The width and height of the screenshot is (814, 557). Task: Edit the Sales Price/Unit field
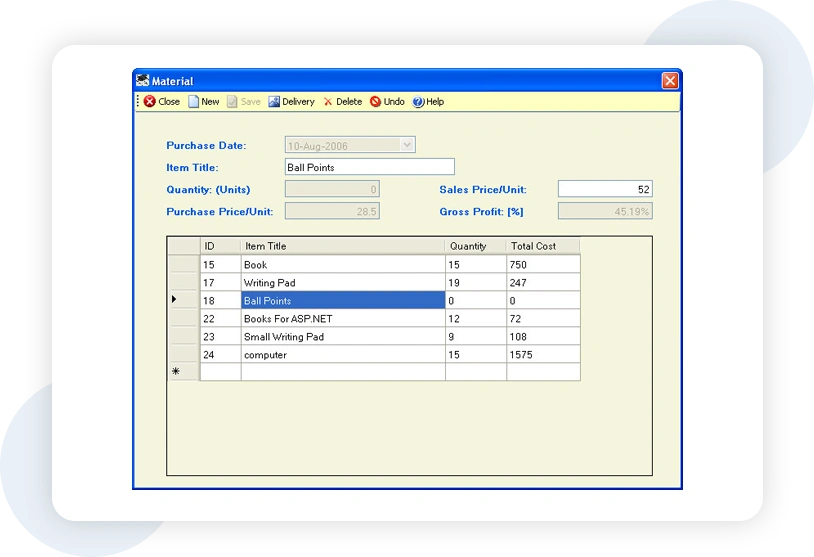[x=604, y=189]
